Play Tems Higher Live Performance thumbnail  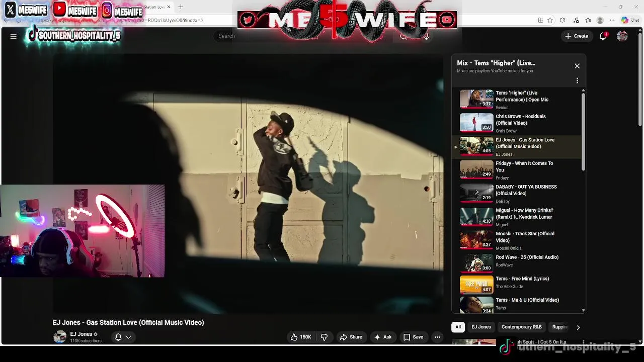476,99
